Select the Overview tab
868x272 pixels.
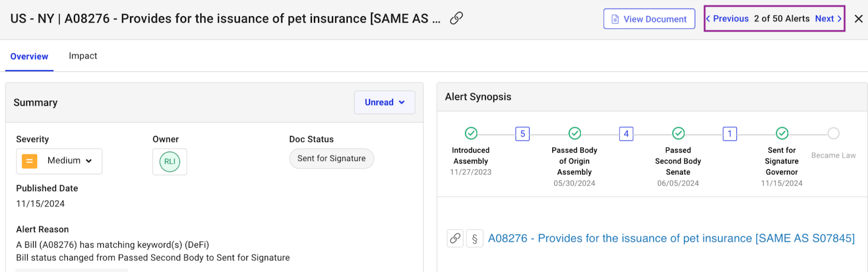click(x=29, y=56)
